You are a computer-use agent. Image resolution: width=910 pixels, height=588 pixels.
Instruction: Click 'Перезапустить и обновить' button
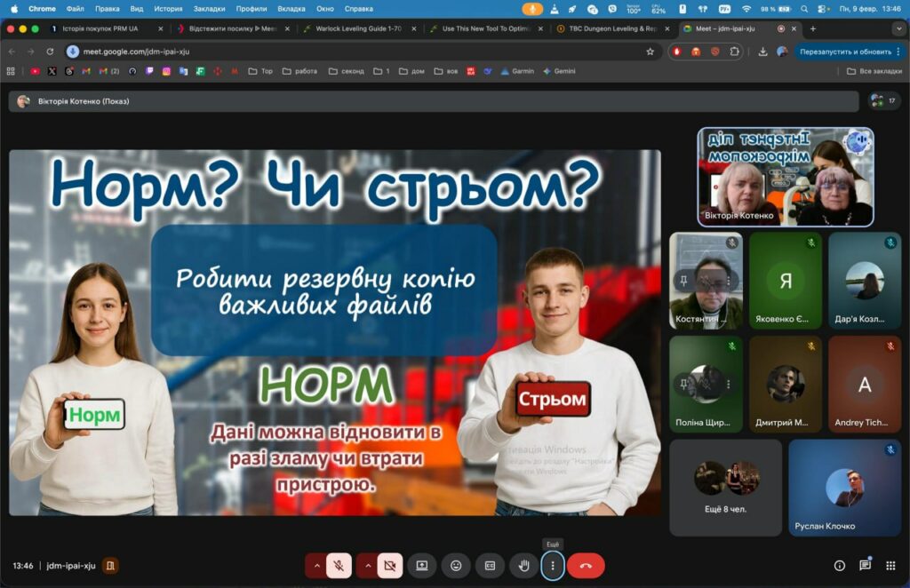(x=845, y=52)
